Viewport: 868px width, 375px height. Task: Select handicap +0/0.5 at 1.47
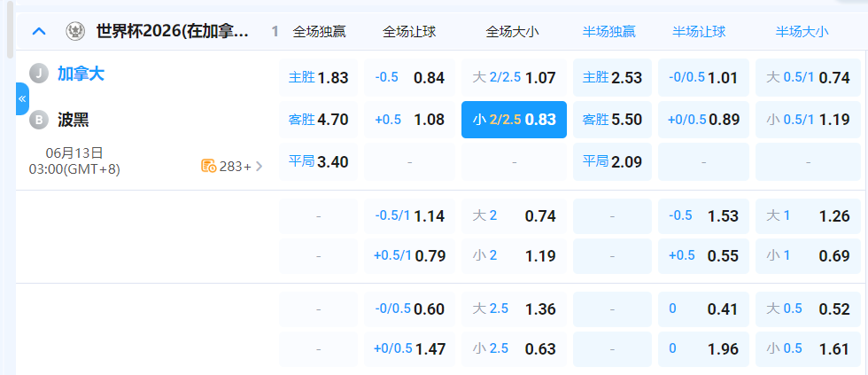coord(409,349)
